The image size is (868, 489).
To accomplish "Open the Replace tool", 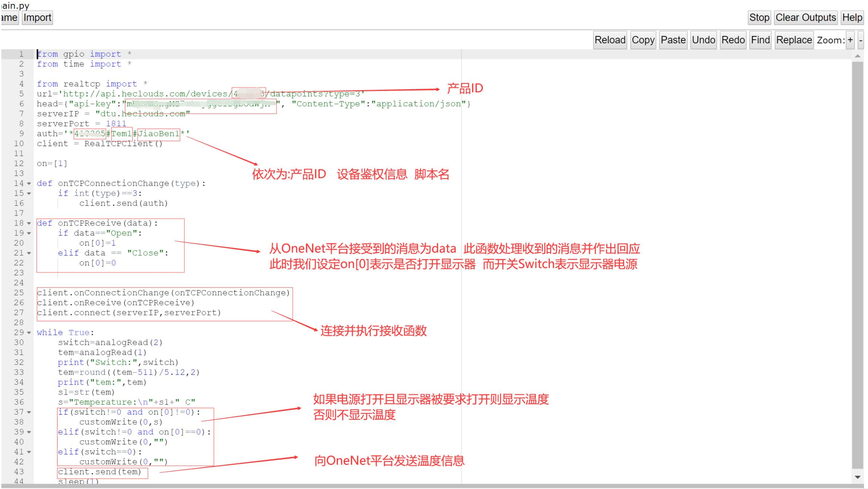I will [794, 40].
